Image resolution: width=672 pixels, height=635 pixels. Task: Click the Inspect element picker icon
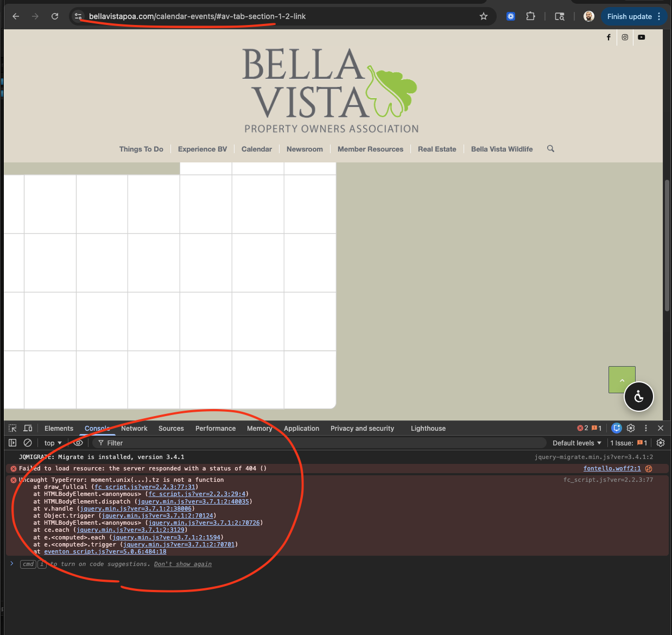[12, 429]
